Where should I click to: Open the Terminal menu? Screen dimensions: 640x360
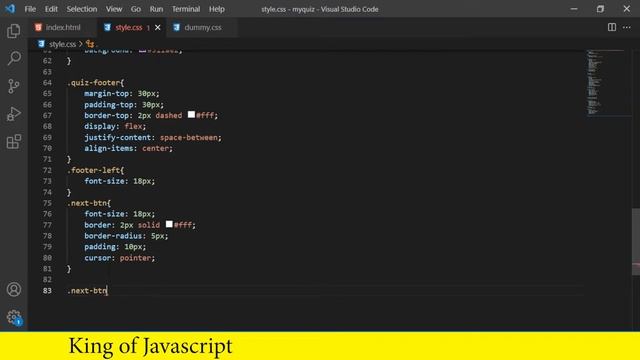pos(186,9)
